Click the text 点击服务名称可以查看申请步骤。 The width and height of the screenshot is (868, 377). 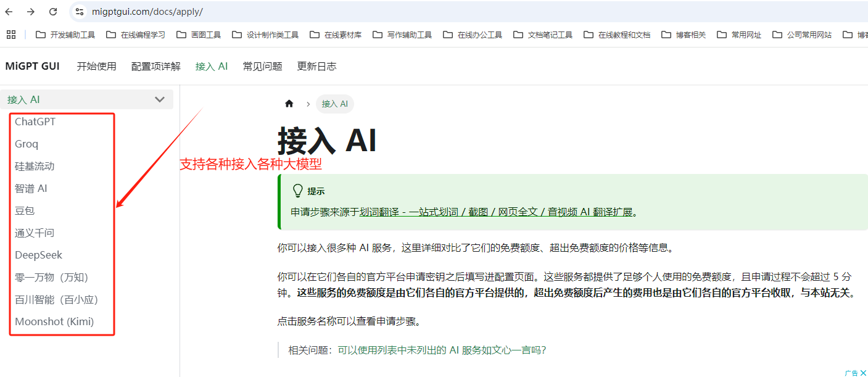point(349,321)
